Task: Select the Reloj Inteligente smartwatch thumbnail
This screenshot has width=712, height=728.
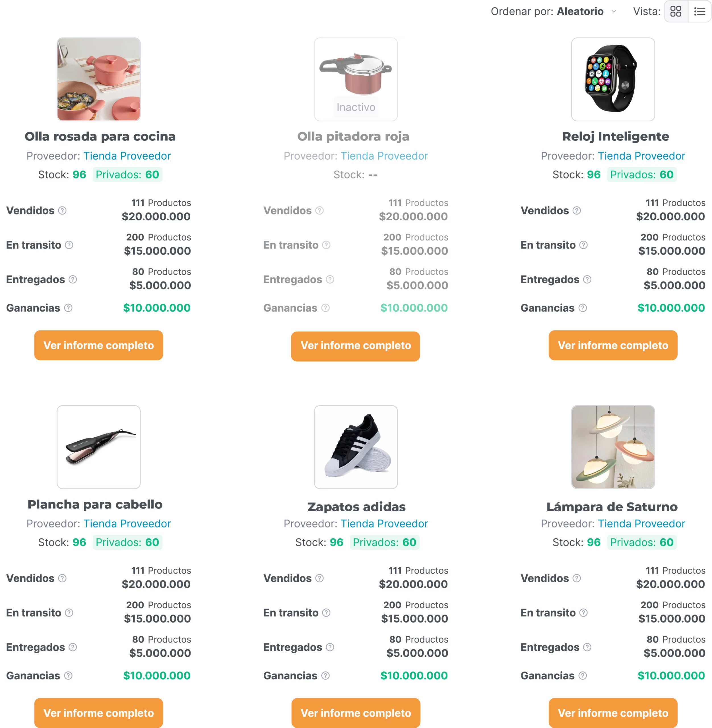Action: coord(613,79)
